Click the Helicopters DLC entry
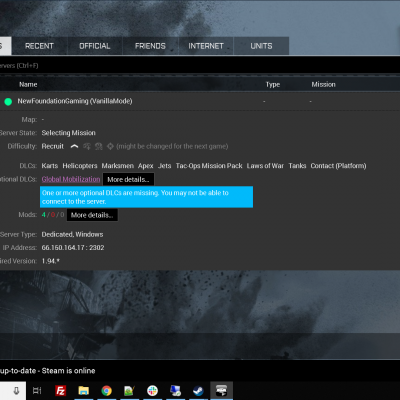The image size is (400, 400). point(80,166)
